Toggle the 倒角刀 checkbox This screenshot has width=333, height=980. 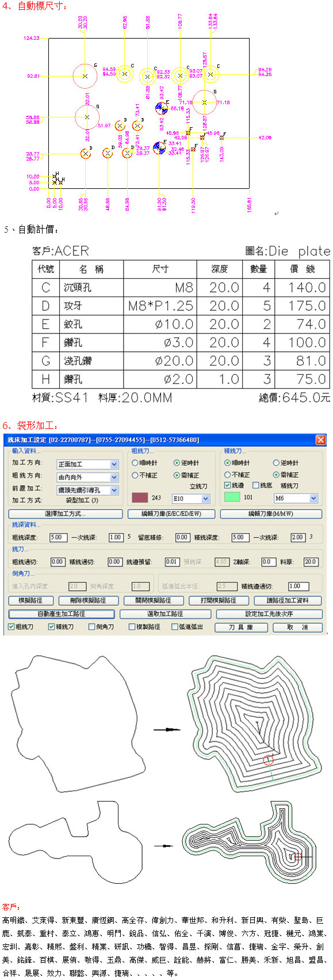[91, 626]
